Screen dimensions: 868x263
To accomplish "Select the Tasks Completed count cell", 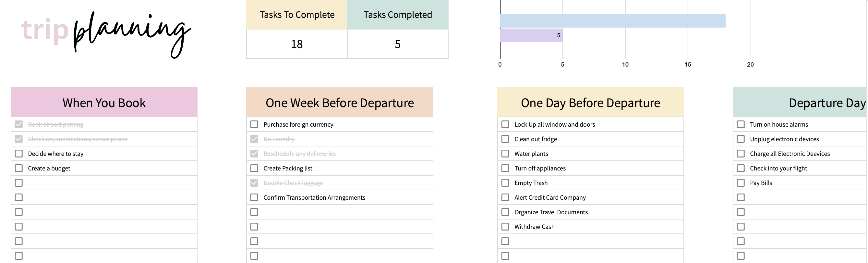I will click(x=398, y=44).
